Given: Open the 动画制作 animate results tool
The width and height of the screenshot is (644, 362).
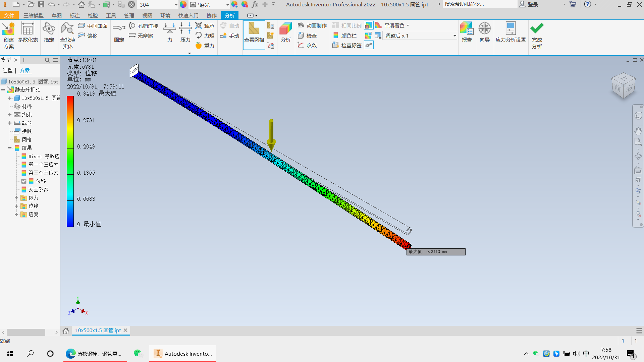Looking at the screenshot, I should pyautogui.click(x=312, y=25).
